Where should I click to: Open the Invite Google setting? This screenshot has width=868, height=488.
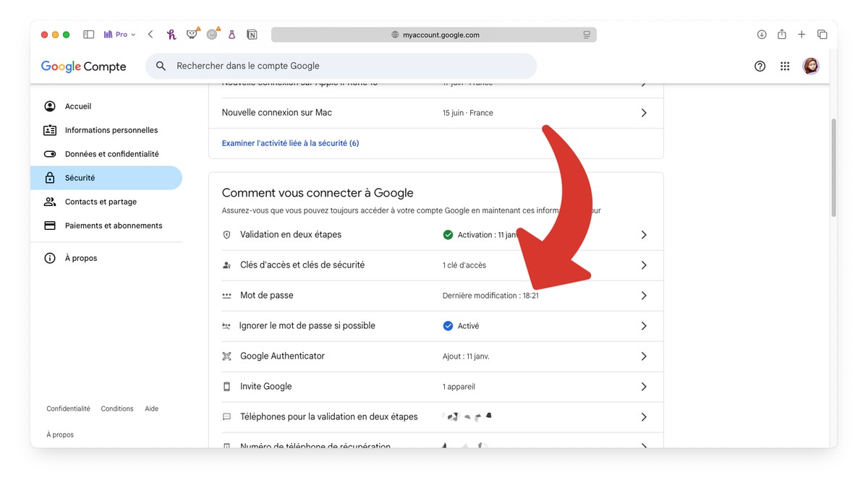[436, 387]
